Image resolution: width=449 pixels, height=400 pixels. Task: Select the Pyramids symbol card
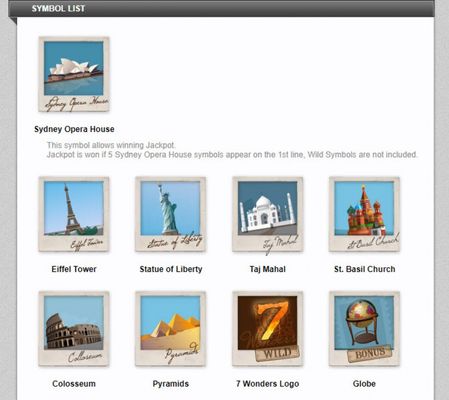tap(170, 329)
